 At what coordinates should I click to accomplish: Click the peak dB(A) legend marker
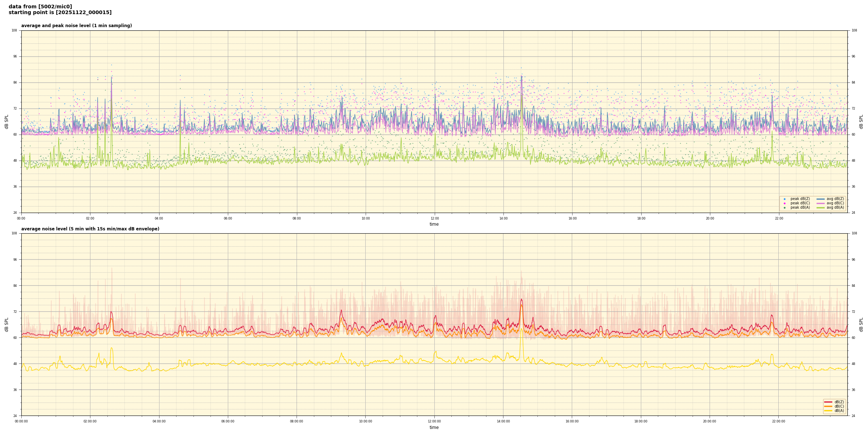(x=784, y=208)
